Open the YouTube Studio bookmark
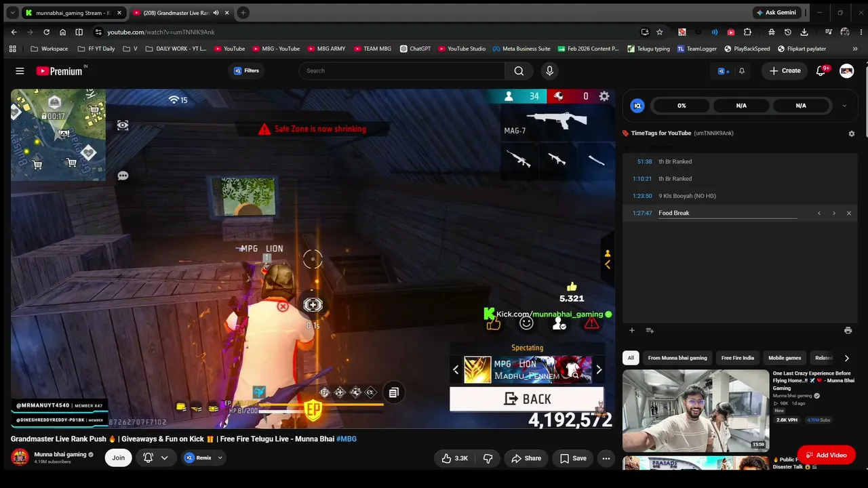This screenshot has width=868, height=488. coord(462,49)
